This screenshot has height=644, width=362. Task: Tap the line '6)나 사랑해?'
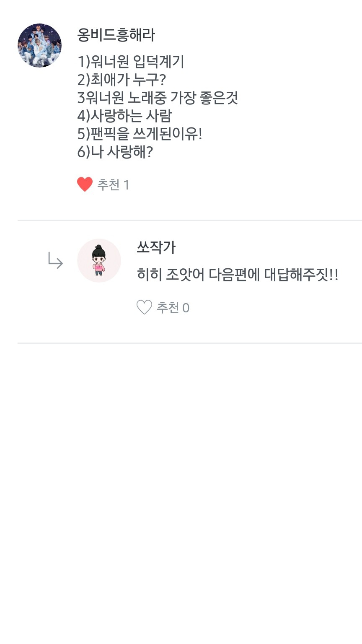115,152
